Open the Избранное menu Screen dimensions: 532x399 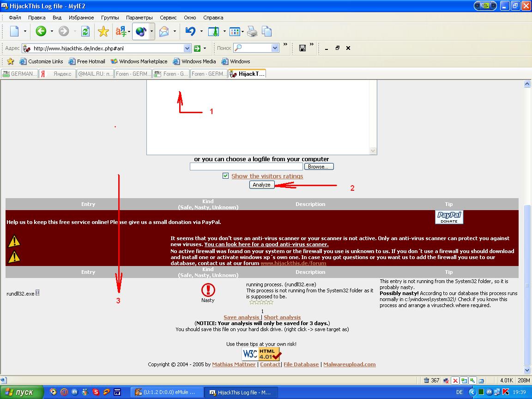pyautogui.click(x=81, y=18)
